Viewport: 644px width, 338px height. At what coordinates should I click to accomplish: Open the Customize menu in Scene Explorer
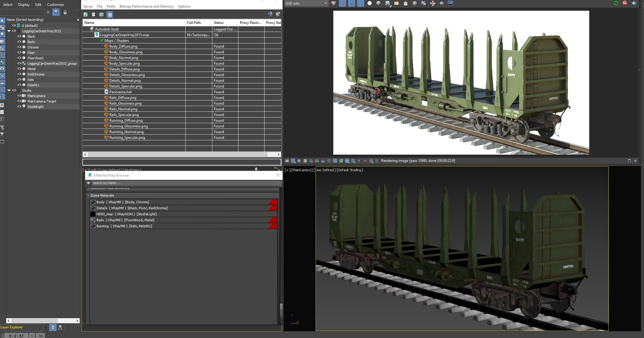tap(55, 5)
